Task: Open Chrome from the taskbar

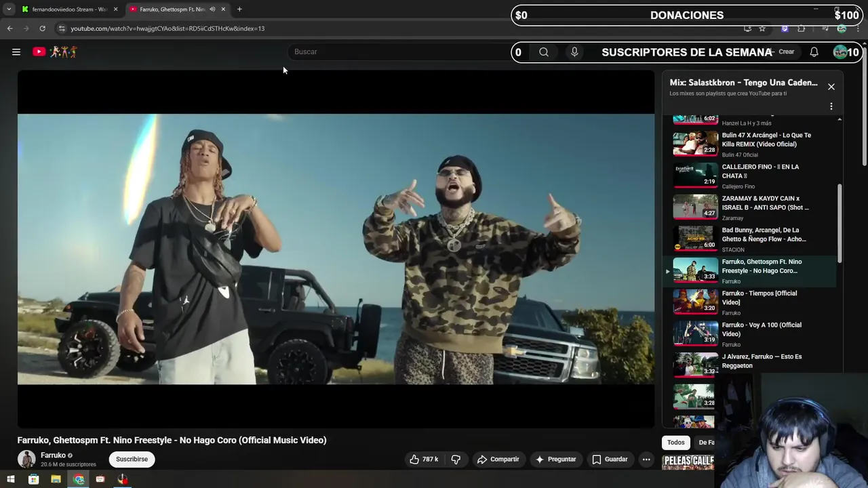Action: click(x=79, y=479)
